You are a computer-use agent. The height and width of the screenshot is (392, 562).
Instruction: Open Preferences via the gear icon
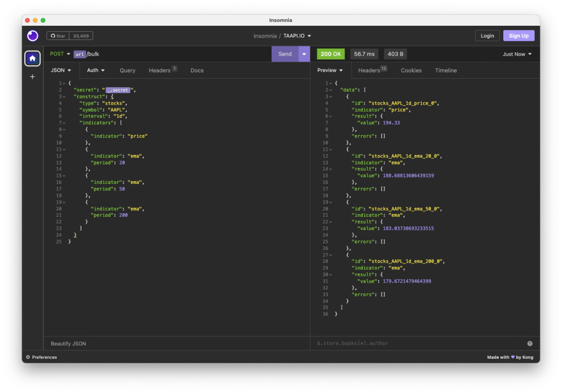point(27,357)
